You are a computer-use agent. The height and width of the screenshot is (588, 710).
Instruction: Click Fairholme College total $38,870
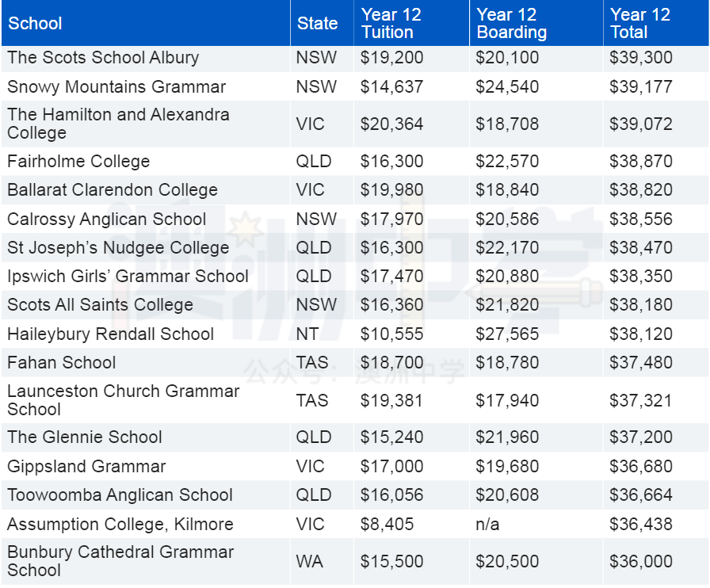tap(640, 162)
